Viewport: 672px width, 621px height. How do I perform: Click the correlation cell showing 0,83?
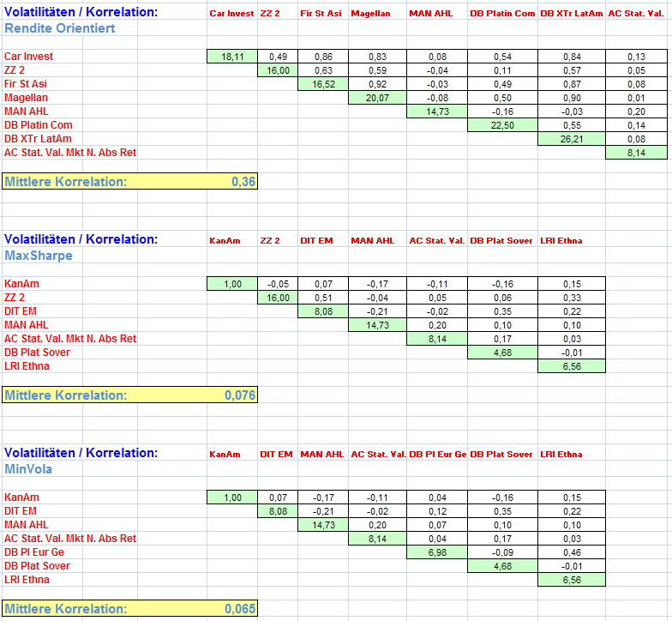377,57
